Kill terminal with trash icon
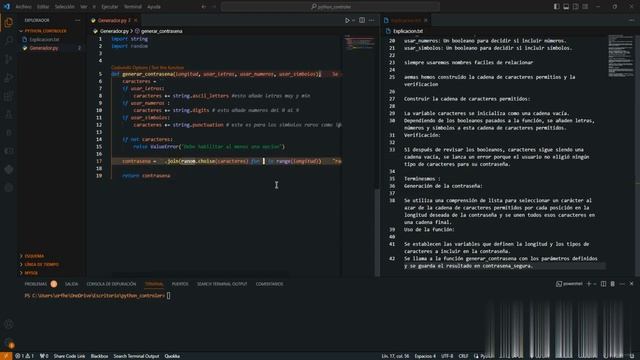640x360 pixels. pos(613,284)
